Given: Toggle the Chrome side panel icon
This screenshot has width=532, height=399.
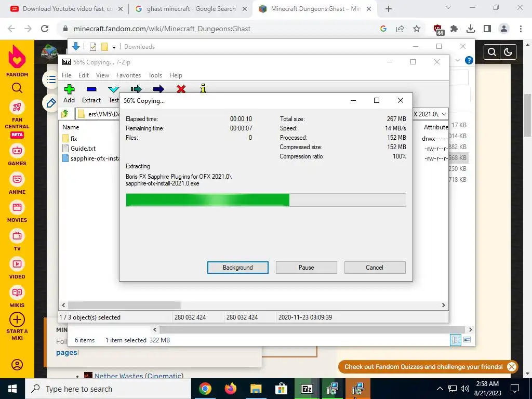Looking at the screenshot, I should pyautogui.click(x=487, y=29).
